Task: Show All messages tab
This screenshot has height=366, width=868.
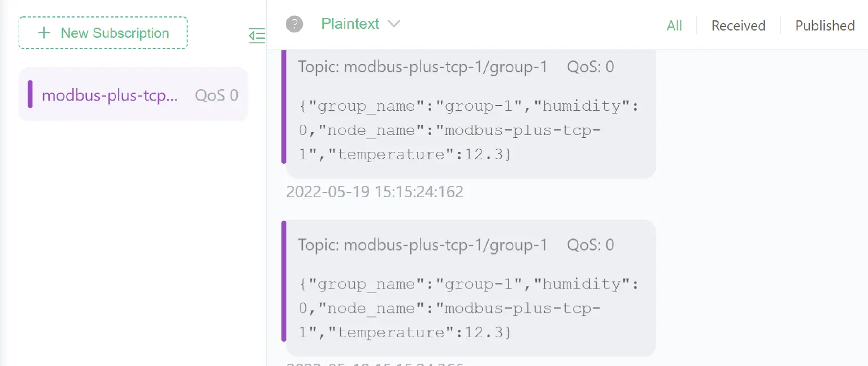Action: tap(674, 25)
